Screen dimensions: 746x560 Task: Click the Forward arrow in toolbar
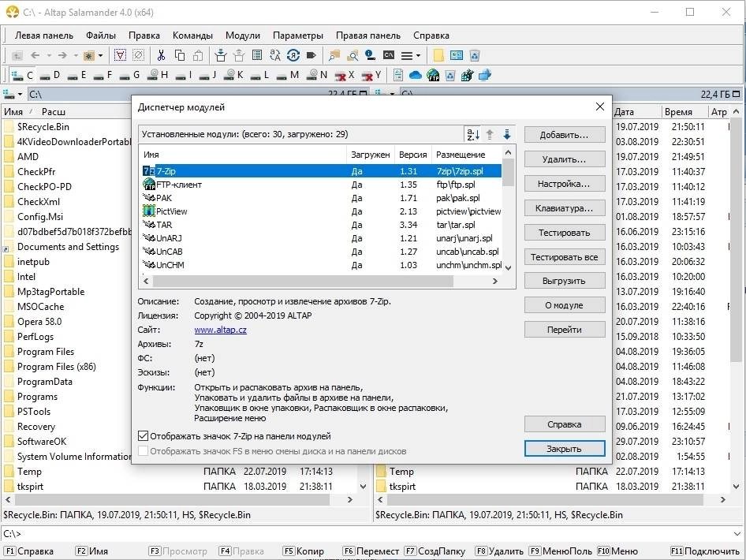tap(62, 56)
